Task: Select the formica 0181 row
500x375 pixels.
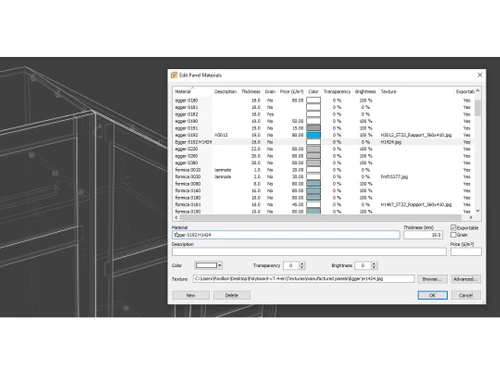Action: 323,204
